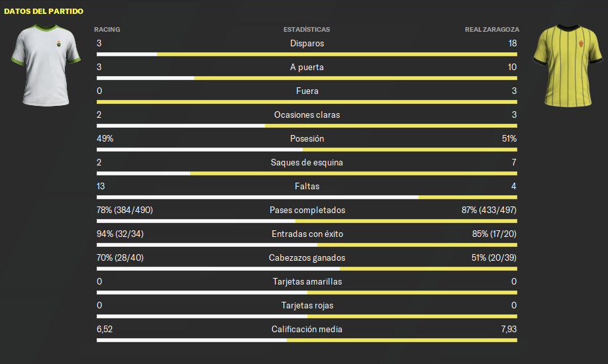Click the ESTADÍSTICAS column header
The height and width of the screenshot is (364, 608).
(307, 30)
